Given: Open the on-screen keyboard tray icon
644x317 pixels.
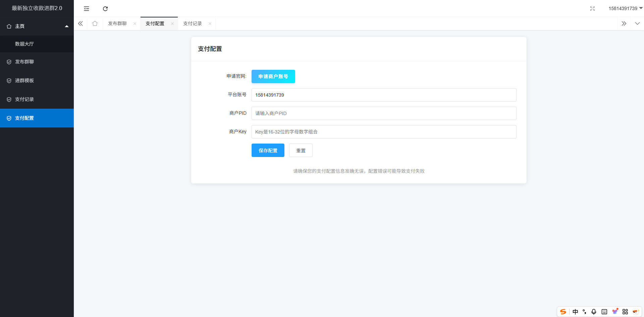Looking at the screenshot, I should click(x=604, y=312).
